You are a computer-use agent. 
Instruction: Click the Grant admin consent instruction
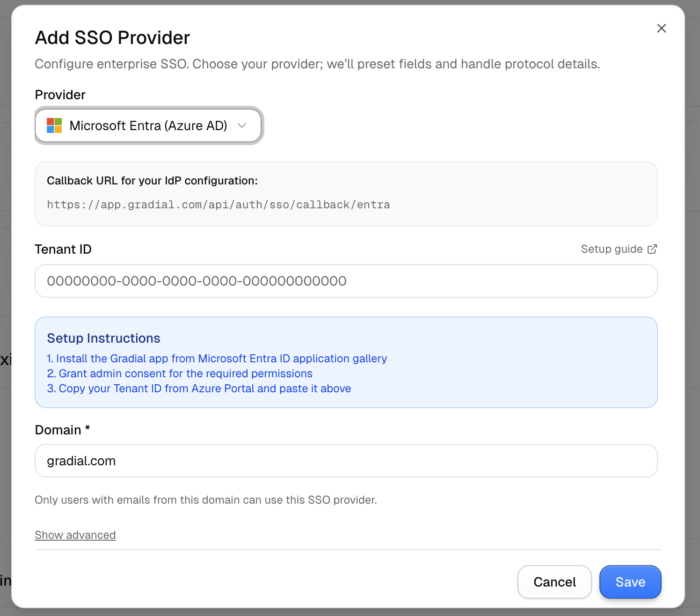coord(180,374)
